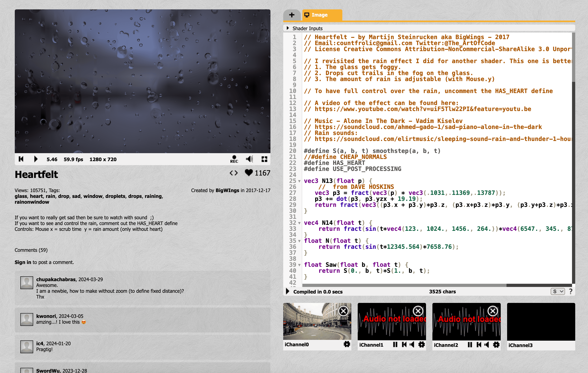Open the font size S dropdown

point(557,292)
